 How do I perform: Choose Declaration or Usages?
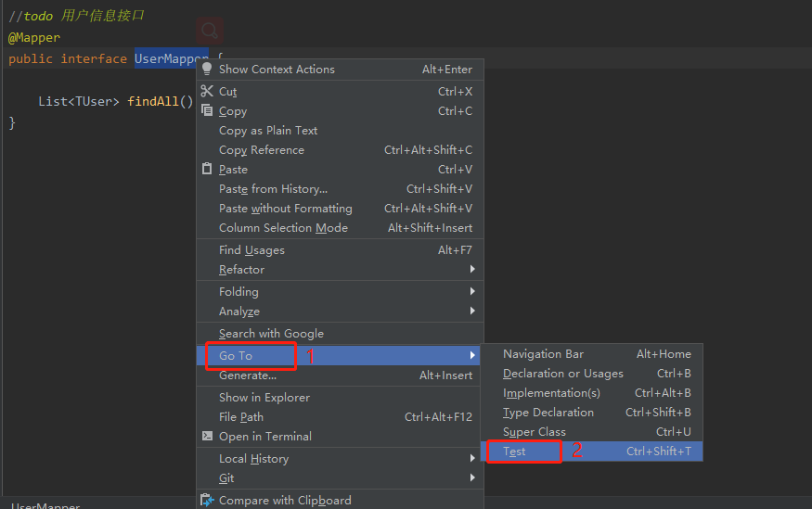pyautogui.click(x=592, y=374)
